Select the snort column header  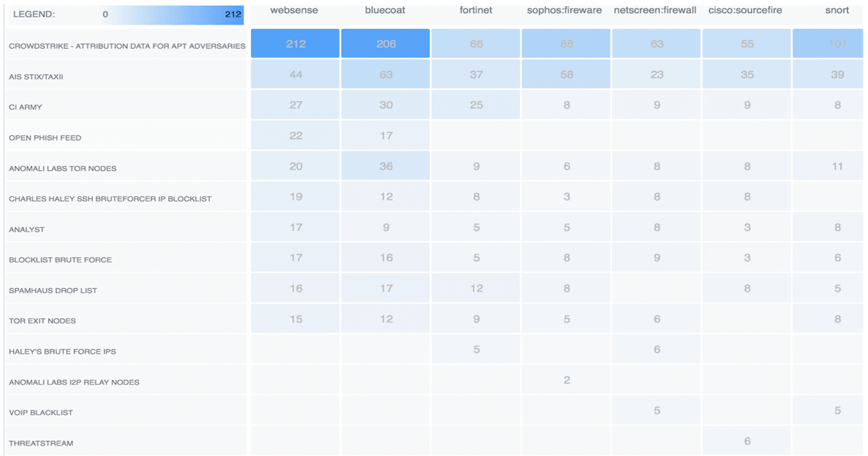pyautogui.click(x=838, y=10)
